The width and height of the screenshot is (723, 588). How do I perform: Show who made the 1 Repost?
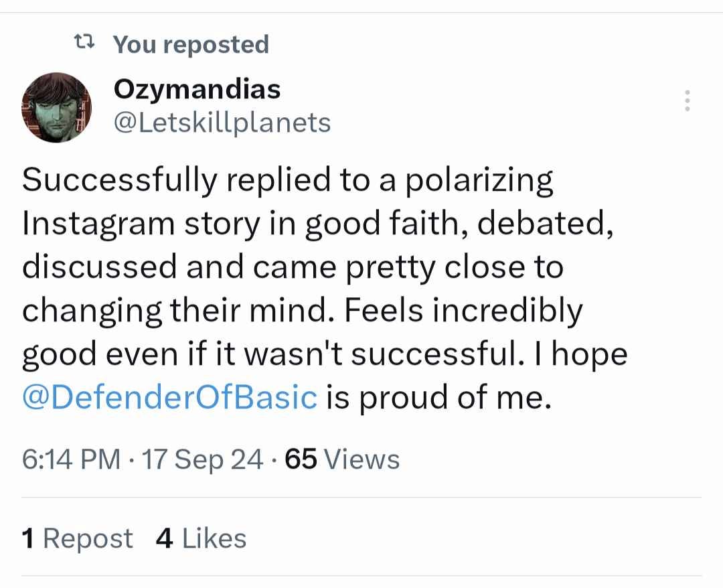coord(78,538)
